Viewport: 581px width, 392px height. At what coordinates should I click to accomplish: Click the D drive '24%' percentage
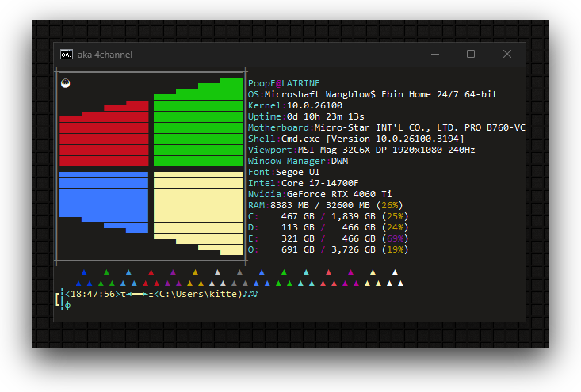pyautogui.click(x=395, y=227)
